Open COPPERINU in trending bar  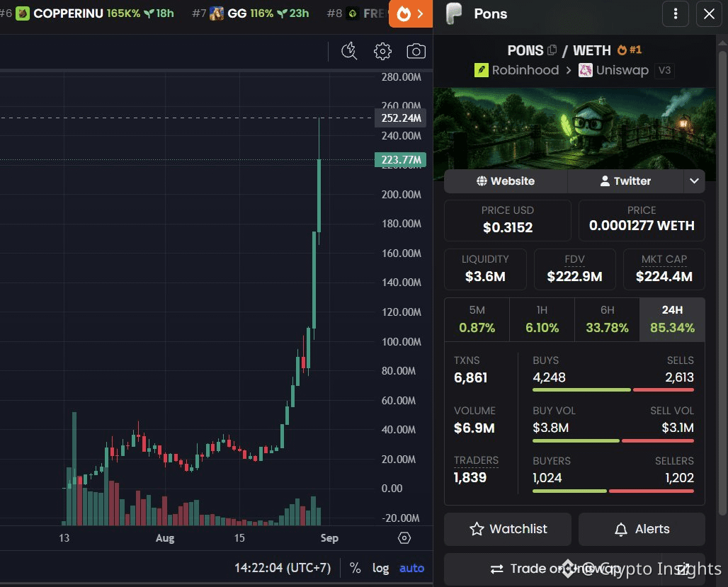[x=95, y=13]
